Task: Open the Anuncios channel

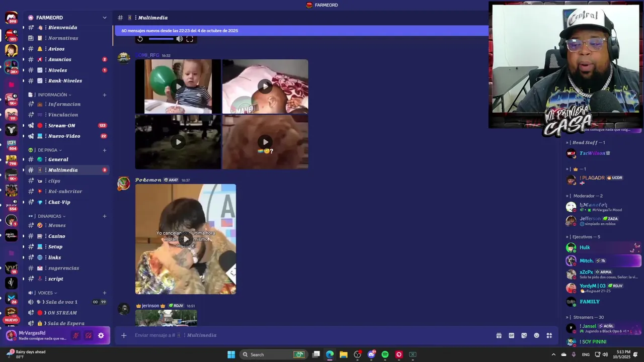Action: click(x=67, y=59)
